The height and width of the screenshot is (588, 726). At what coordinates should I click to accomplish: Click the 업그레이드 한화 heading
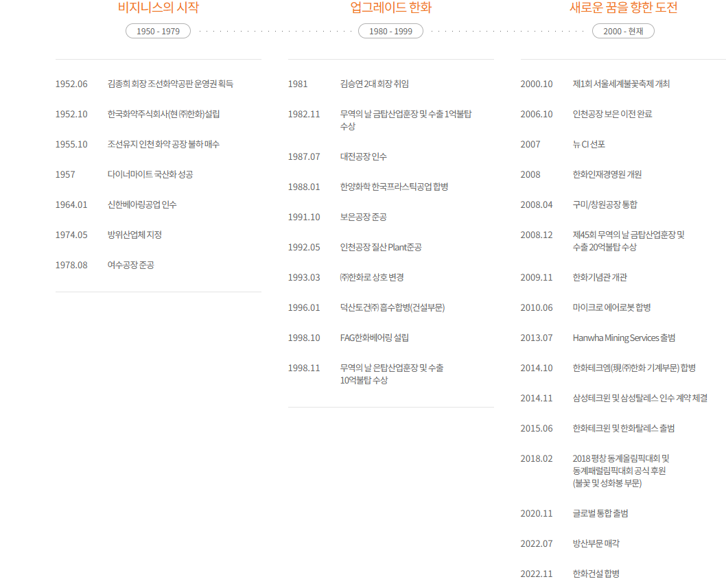pyautogui.click(x=390, y=8)
